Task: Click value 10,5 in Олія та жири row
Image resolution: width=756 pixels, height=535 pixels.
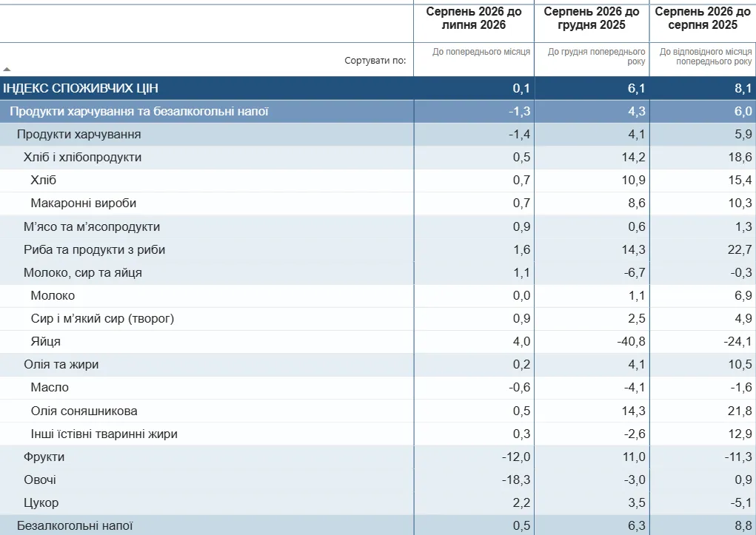Action: pos(740,364)
